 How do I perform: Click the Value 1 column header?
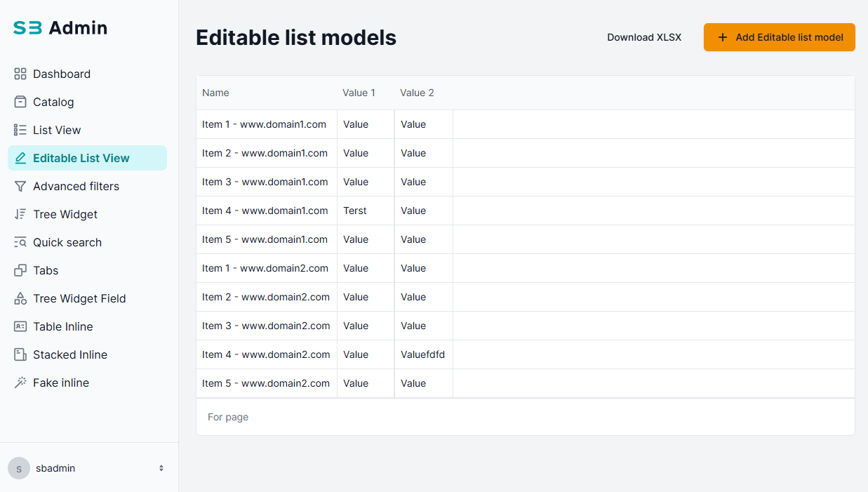[359, 93]
